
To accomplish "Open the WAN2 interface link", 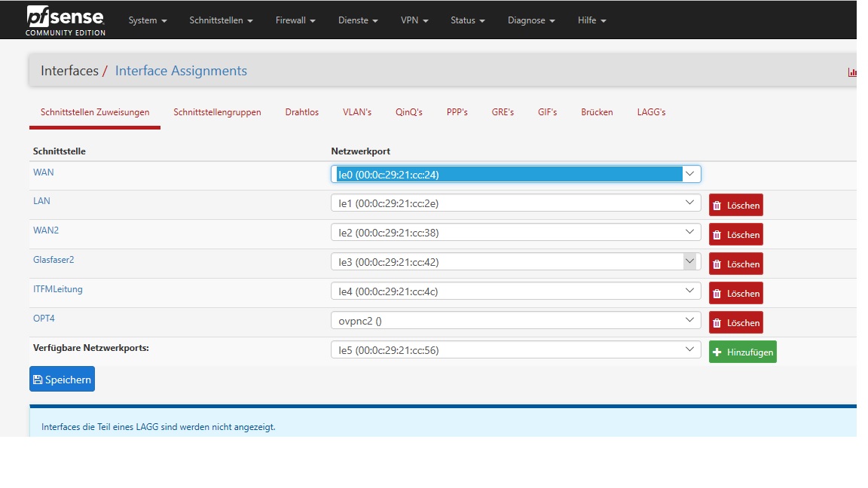I will 46,230.
